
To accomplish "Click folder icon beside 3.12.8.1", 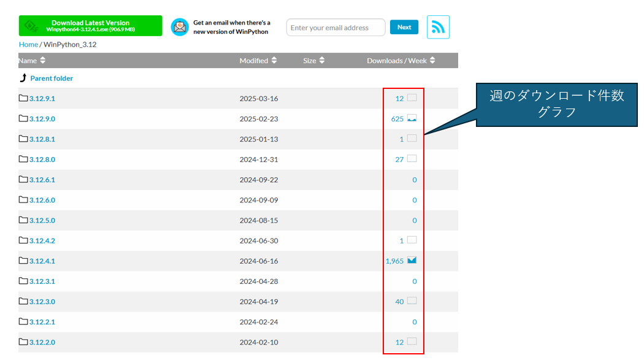I will (x=23, y=139).
